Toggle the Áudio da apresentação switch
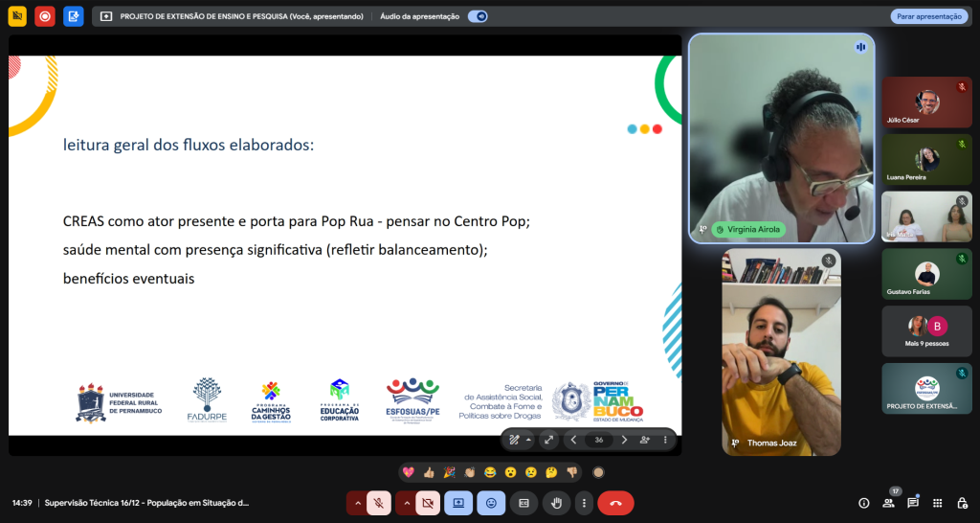 478,16
